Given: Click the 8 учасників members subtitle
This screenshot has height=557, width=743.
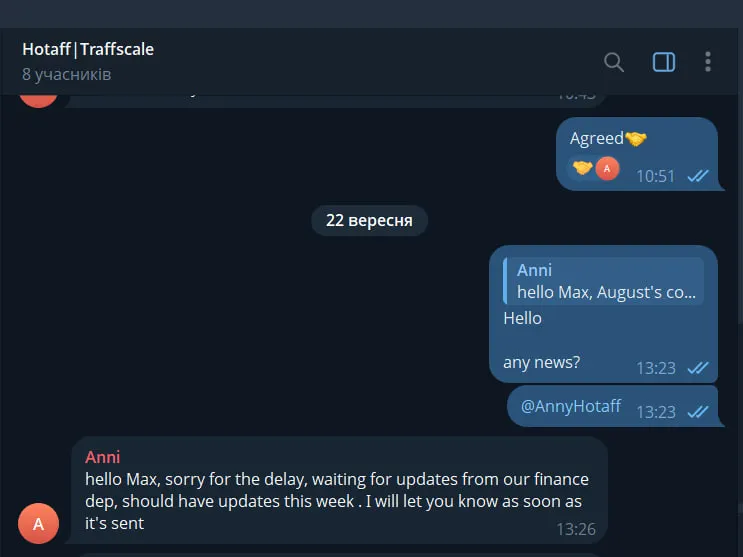Looking at the screenshot, I should tap(66, 74).
